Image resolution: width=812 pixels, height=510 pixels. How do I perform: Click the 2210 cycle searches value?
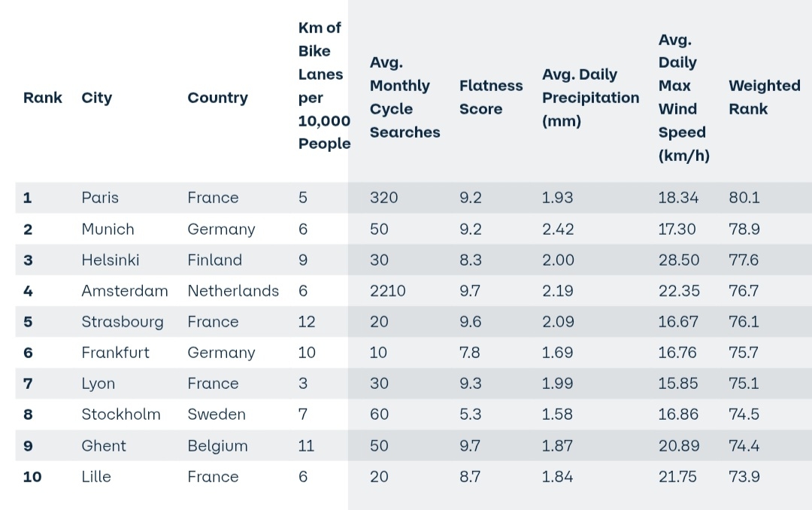[x=387, y=291]
